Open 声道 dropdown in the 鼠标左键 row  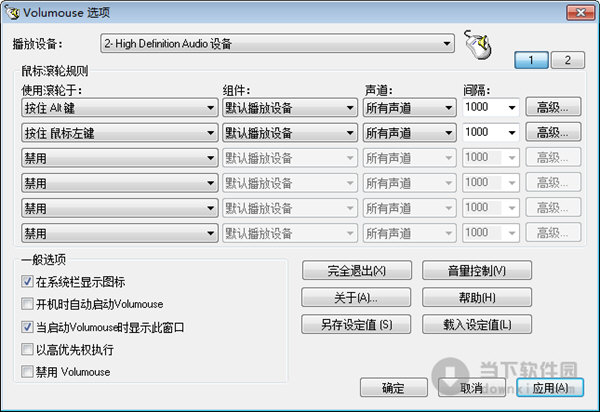[409, 133]
